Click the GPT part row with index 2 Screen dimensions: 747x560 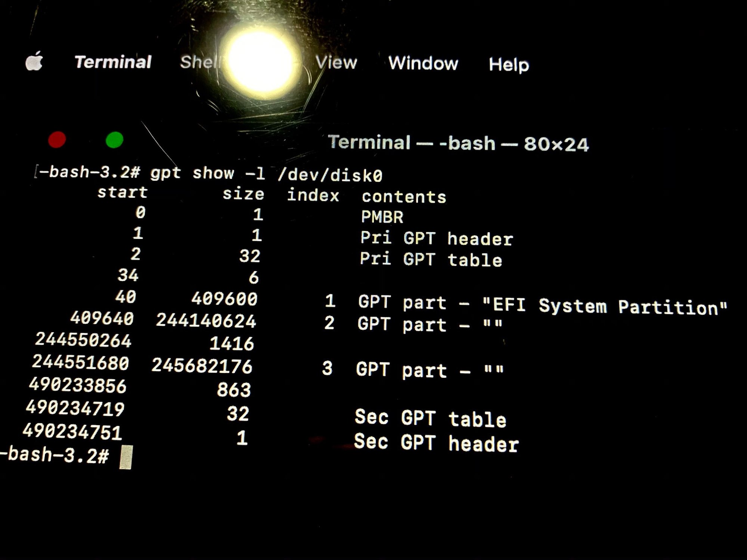point(413,324)
